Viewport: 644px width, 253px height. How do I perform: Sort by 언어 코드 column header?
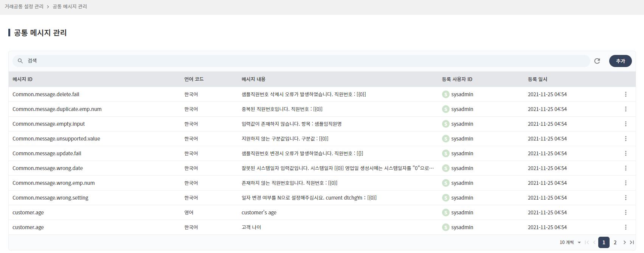click(x=194, y=79)
